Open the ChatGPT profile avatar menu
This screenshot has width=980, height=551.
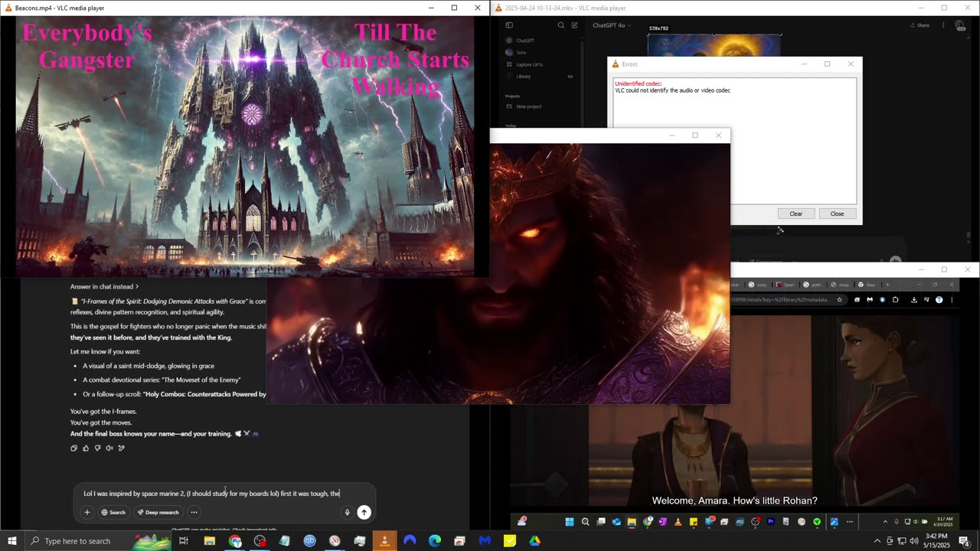pos(960,26)
